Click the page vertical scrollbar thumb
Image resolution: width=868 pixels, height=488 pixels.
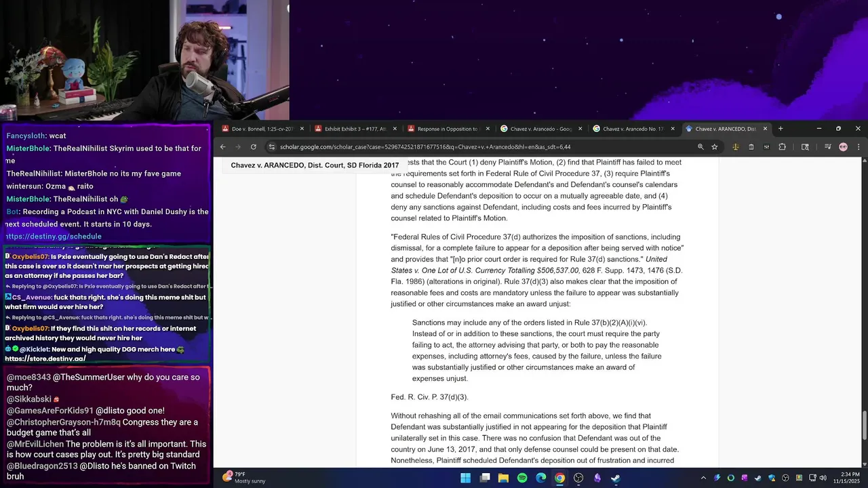coord(865,425)
